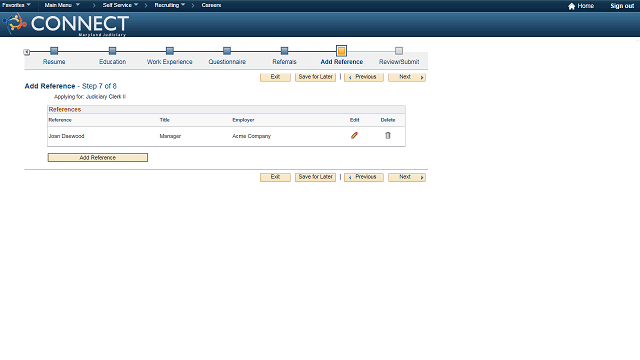
Task: Open the Main Menu dropdown
Action: click(62, 5)
